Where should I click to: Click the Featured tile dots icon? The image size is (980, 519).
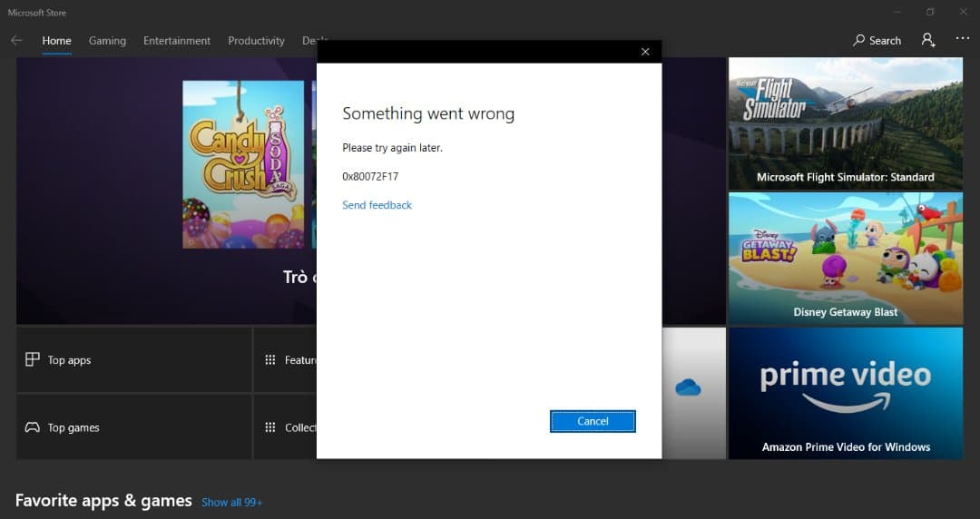pos(270,359)
